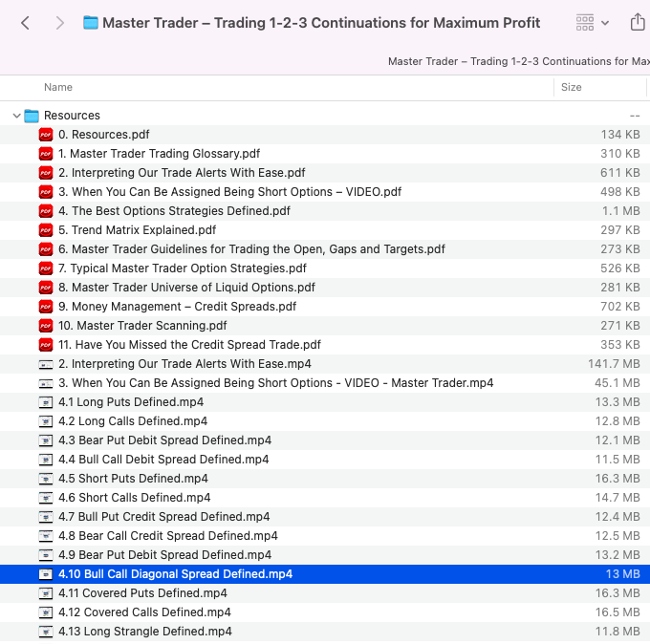Viewport: 650px width, 644px height.
Task: Click PDF icon of Best Options Strategies Defined
Action: coord(46,211)
